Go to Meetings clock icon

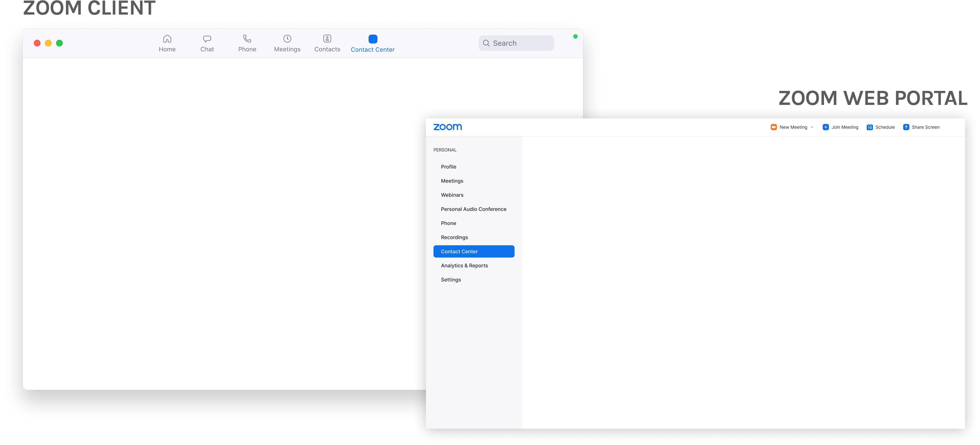pos(287,38)
